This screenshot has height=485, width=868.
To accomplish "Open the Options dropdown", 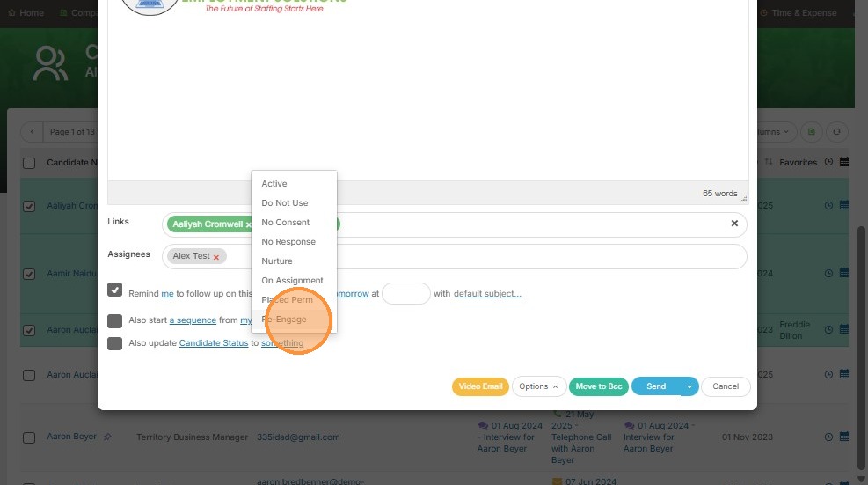I will pos(538,386).
